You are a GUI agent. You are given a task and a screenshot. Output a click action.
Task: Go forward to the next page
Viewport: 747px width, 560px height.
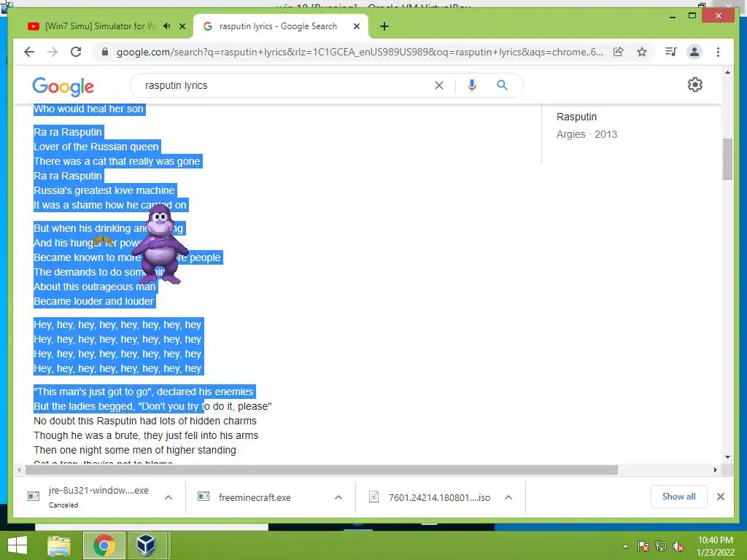53,52
